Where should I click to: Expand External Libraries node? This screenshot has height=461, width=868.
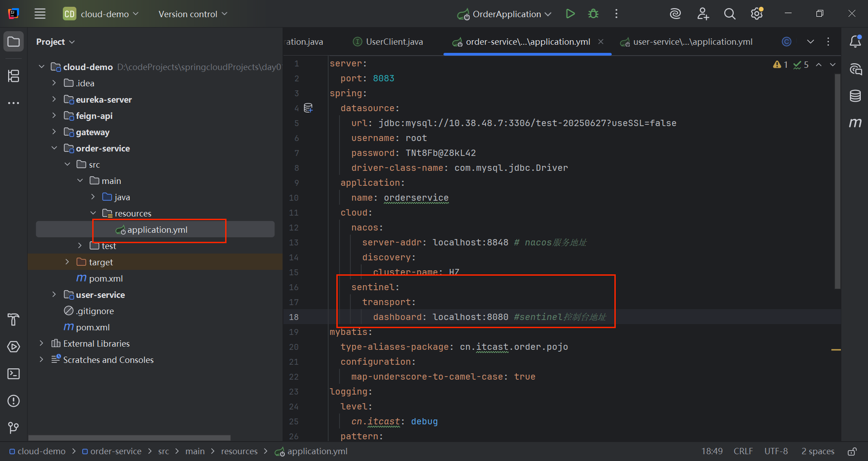point(41,343)
